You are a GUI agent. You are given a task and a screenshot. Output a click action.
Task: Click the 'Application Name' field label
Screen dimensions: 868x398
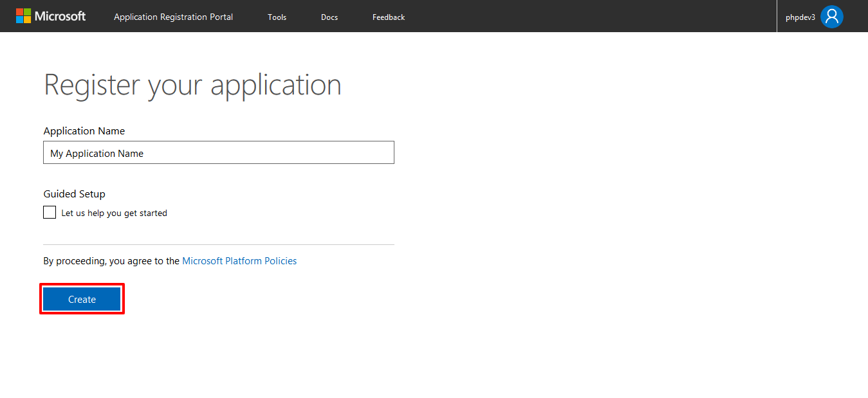(84, 131)
